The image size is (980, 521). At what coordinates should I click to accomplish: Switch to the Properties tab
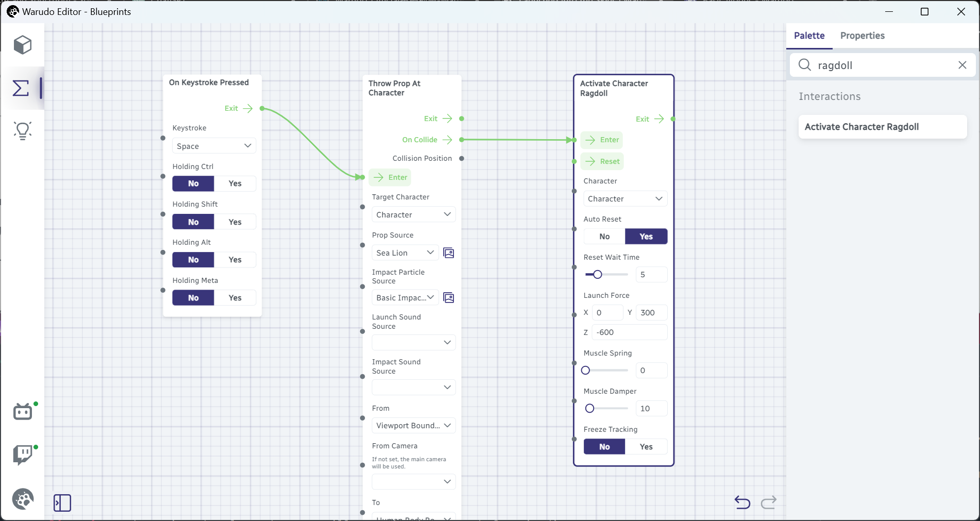click(x=862, y=36)
